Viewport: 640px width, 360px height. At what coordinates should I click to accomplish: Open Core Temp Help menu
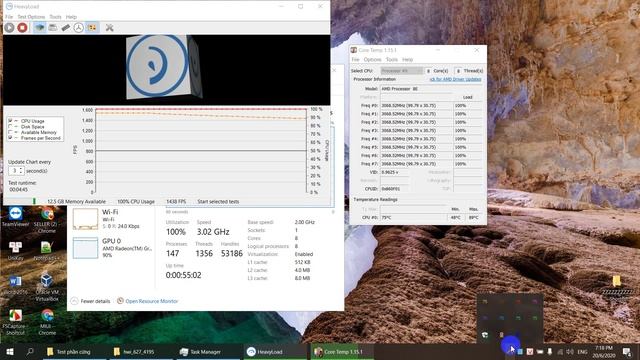pos(407,60)
